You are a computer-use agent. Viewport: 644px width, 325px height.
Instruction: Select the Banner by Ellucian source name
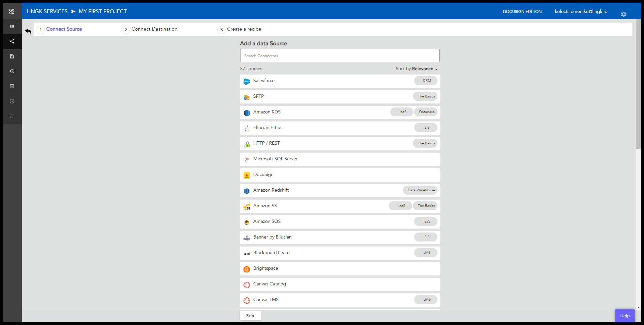(x=272, y=237)
